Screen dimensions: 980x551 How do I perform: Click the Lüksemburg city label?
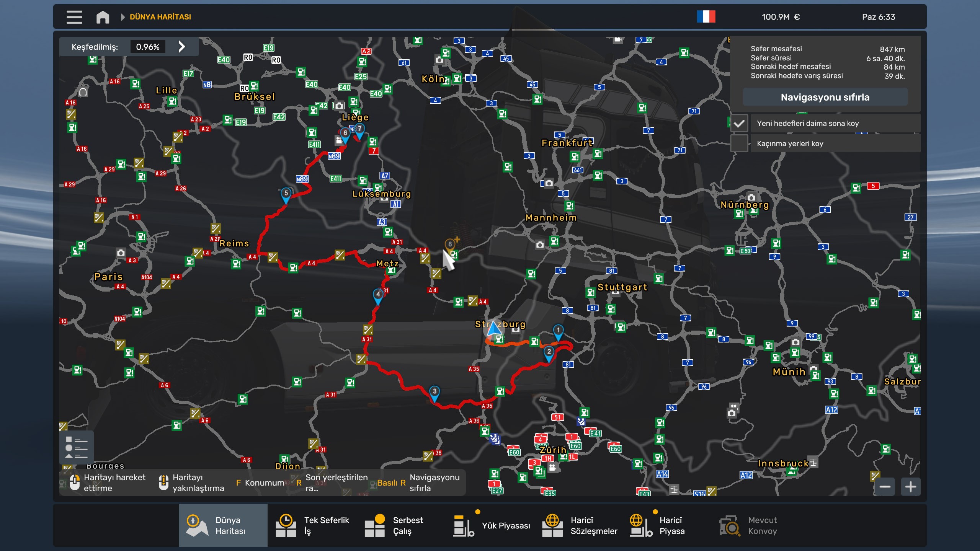tap(382, 194)
